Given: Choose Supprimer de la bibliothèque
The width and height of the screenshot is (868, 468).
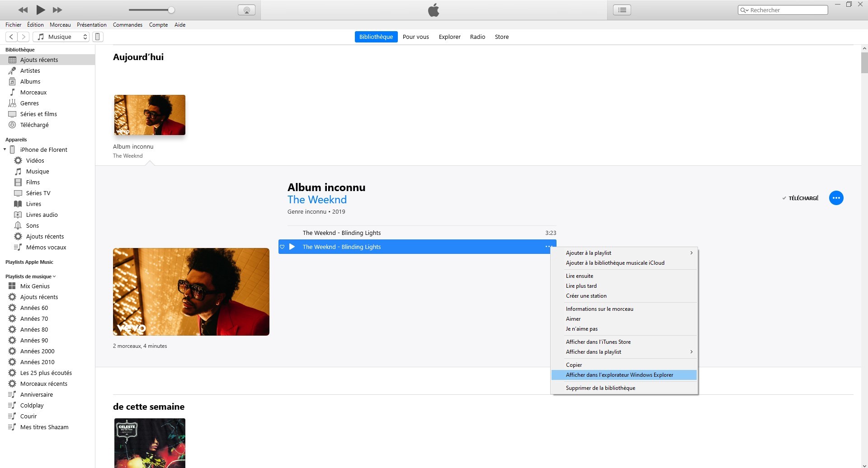Looking at the screenshot, I should [624, 388].
